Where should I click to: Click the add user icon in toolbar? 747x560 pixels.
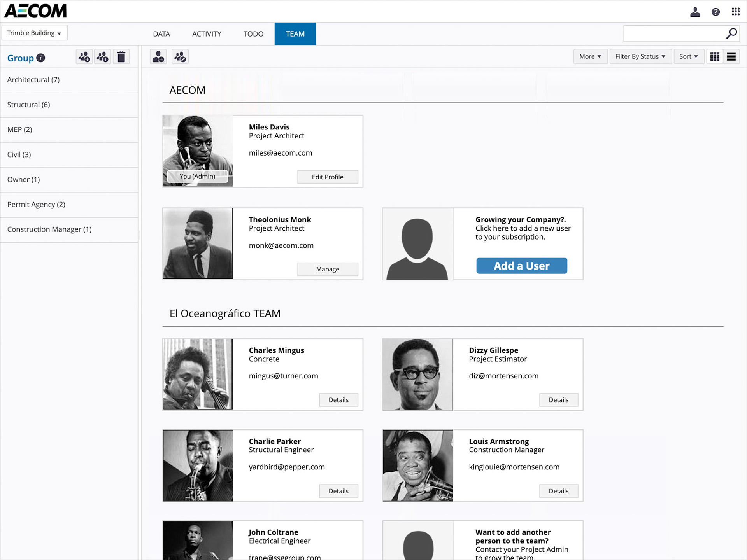(158, 57)
